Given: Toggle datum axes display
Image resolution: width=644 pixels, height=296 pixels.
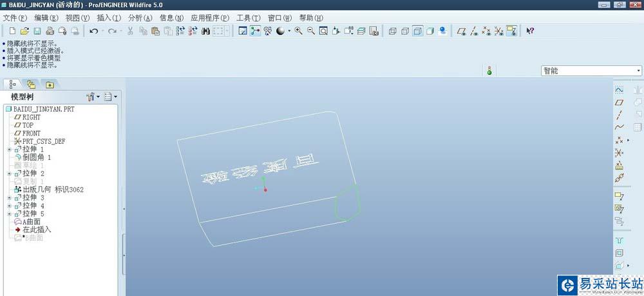Looking at the screenshot, I should click(x=473, y=31).
